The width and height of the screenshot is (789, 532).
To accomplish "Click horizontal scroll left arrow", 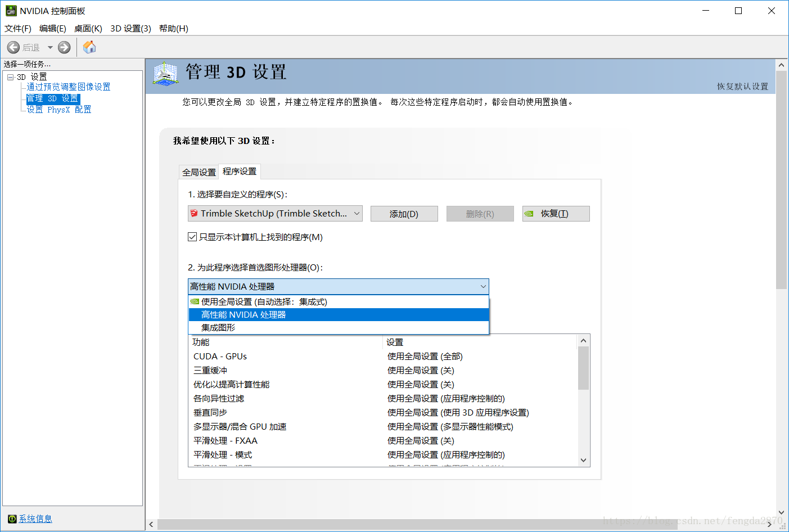I will click(151, 524).
